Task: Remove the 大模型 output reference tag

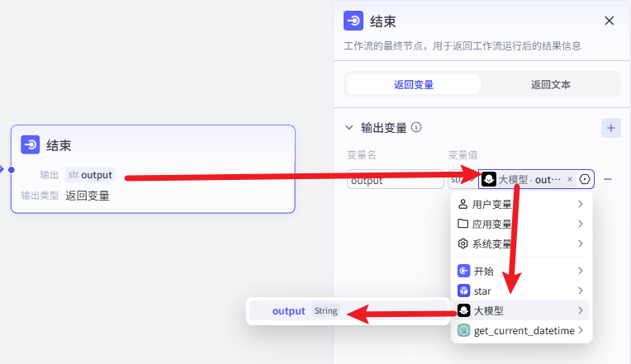Action: (570, 179)
